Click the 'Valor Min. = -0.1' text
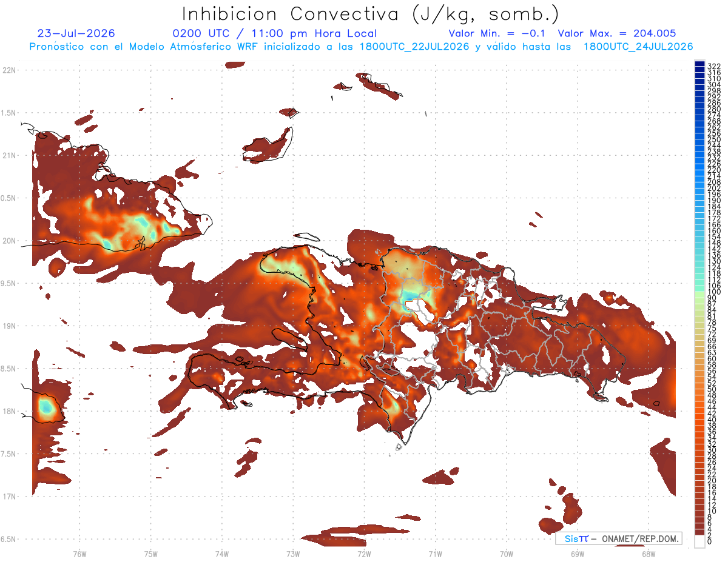Viewport: 728px width, 562px height. [497, 33]
